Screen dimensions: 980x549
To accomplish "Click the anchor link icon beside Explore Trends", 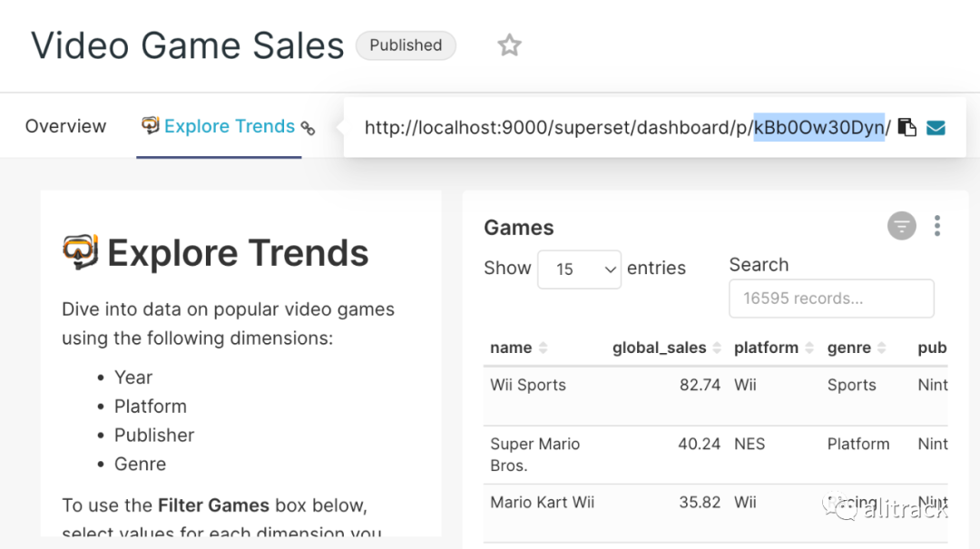I will click(x=309, y=128).
